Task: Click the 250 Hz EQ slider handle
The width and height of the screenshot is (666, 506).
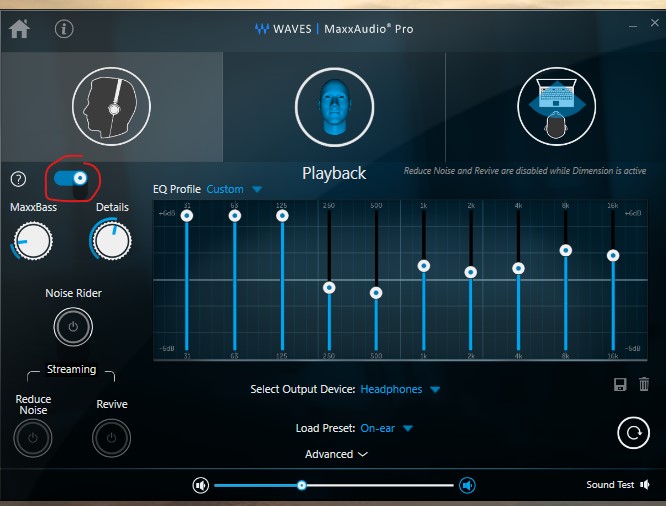Action: (329, 288)
